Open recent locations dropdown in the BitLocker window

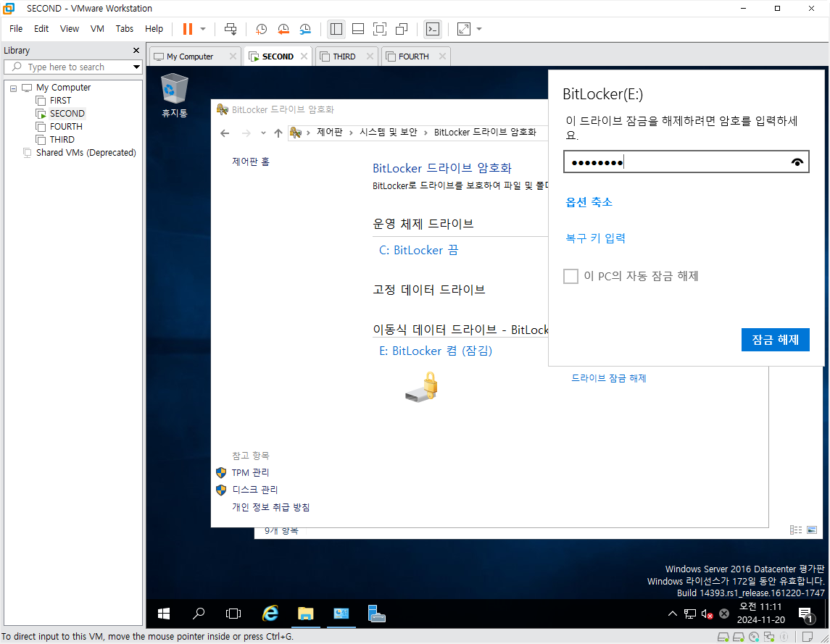pyautogui.click(x=263, y=133)
